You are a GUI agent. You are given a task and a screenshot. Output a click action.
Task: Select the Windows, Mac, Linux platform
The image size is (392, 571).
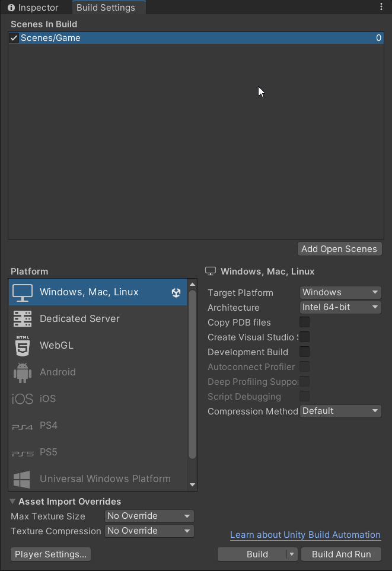point(98,292)
